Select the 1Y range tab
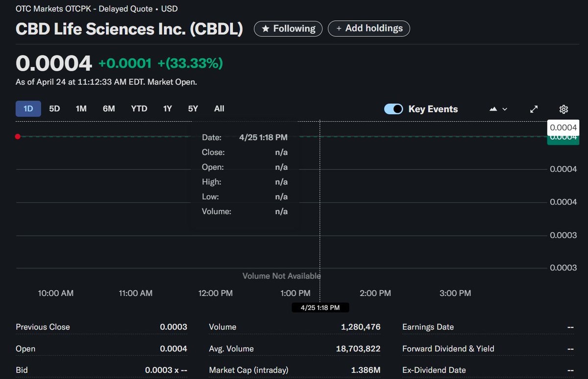588x379 pixels. (x=168, y=108)
